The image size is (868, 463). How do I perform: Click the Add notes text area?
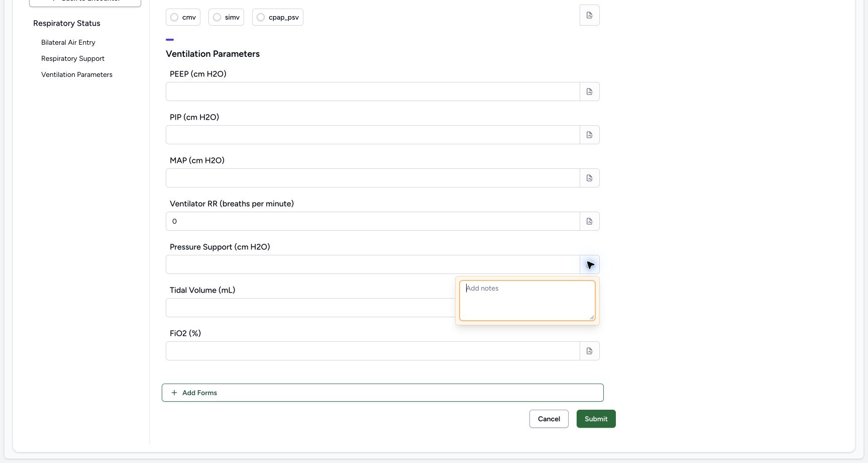pos(527,301)
